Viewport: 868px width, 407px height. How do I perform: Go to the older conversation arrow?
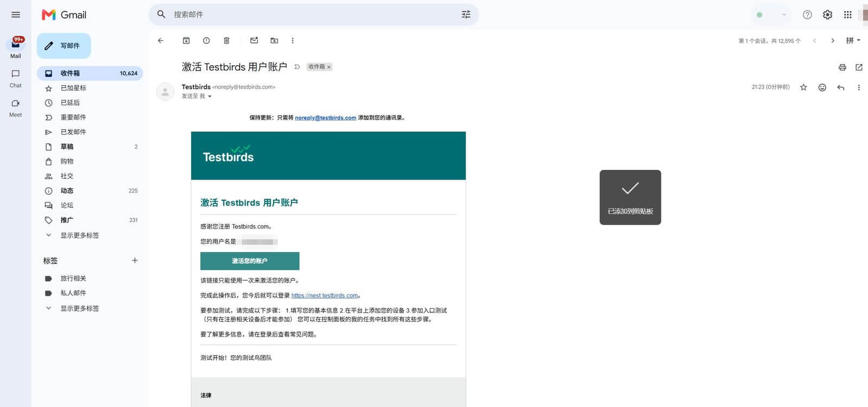pyautogui.click(x=833, y=41)
